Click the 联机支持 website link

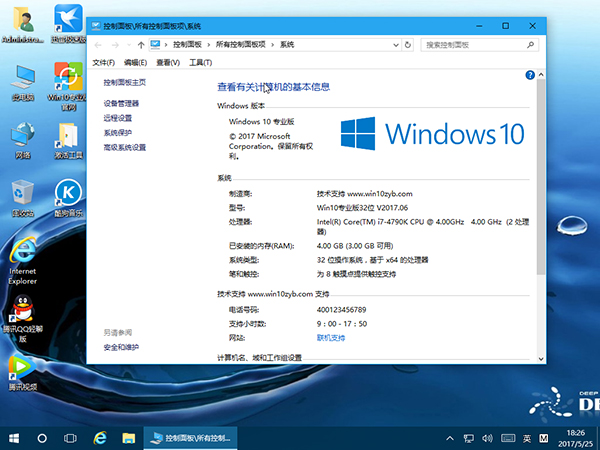pyautogui.click(x=330, y=338)
